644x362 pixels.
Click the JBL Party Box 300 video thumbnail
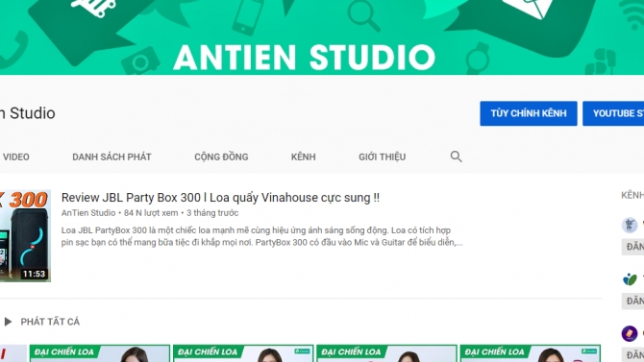(x=25, y=235)
